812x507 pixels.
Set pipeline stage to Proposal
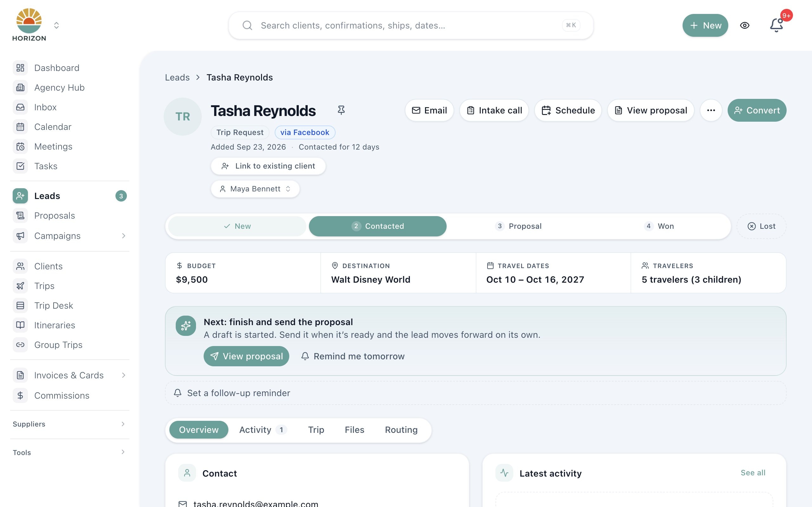tap(518, 226)
